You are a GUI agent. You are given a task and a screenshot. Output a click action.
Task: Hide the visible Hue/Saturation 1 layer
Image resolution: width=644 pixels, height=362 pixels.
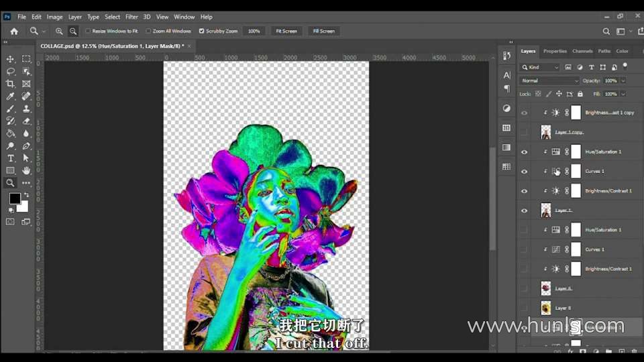click(524, 152)
